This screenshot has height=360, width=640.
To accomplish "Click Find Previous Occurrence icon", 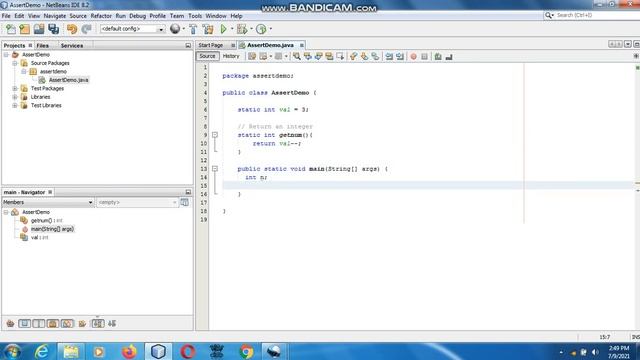I will point(308,57).
